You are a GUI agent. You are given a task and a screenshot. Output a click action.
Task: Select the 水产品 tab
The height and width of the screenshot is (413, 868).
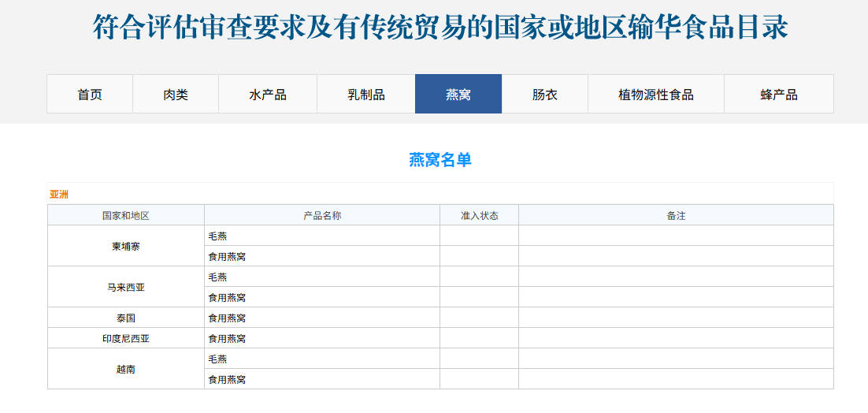[x=268, y=95]
